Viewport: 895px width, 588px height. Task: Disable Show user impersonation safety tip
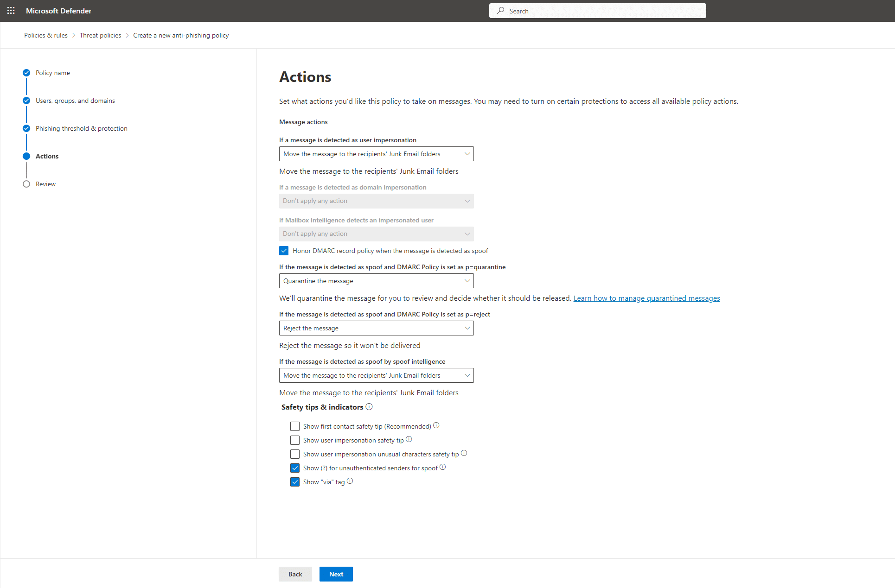pyautogui.click(x=294, y=440)
